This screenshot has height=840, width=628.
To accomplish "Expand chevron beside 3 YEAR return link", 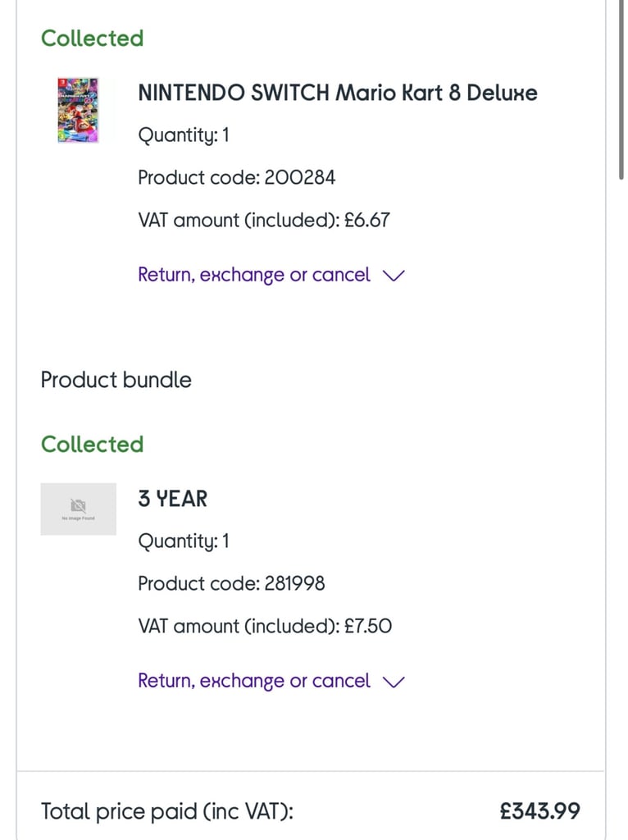I will [x=394, y=682].
